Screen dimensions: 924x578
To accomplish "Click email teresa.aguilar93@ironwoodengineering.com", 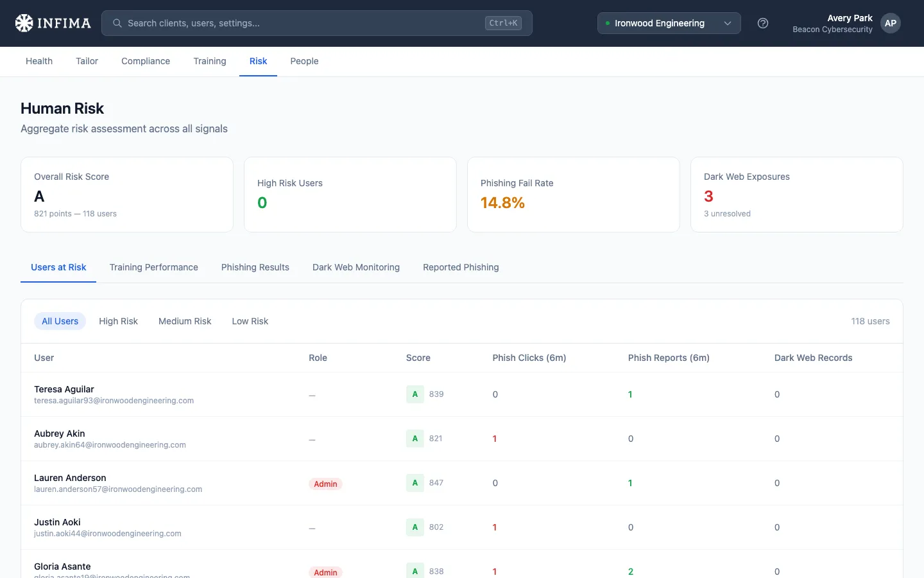I will [x=114, y=401].
